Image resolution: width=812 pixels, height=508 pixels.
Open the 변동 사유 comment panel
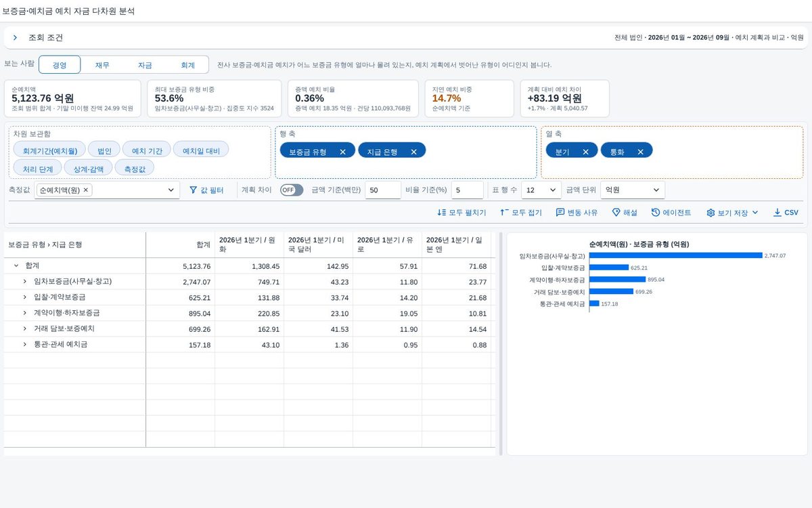(577, 213)
